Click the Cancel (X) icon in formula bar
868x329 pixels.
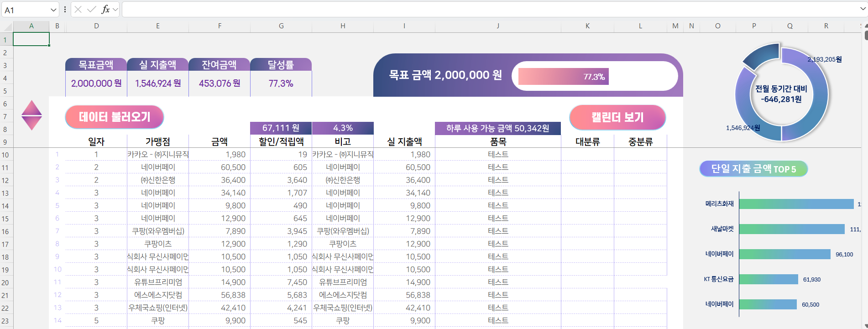(78, 10)
